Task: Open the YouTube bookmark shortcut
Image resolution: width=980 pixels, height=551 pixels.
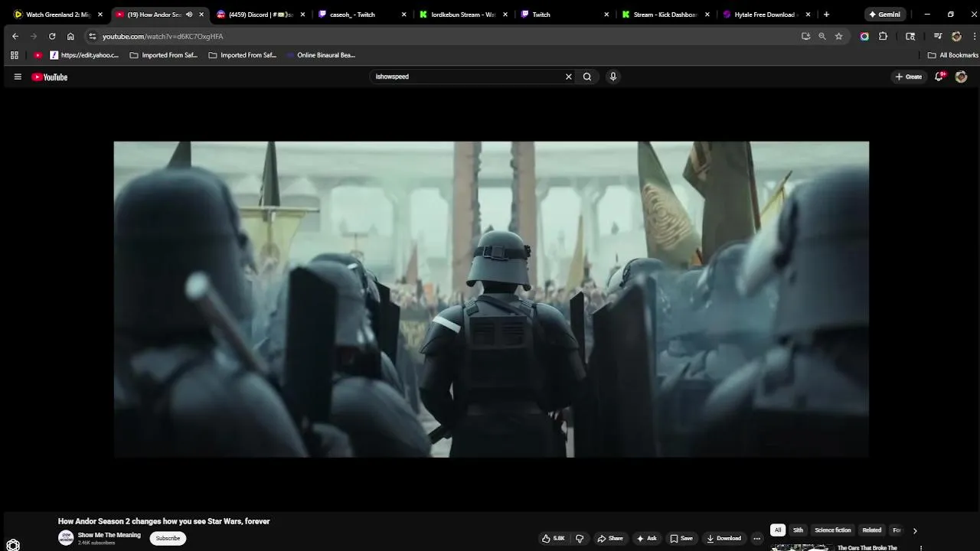Action: (x=38, y=55)
